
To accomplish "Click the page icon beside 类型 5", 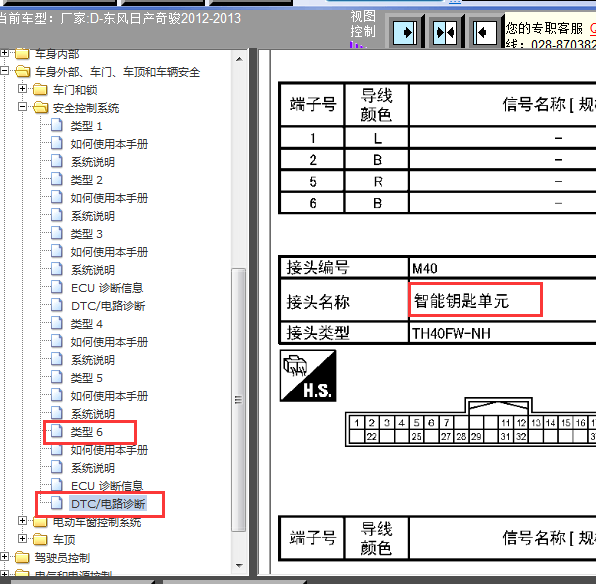I will click(57, 377).
